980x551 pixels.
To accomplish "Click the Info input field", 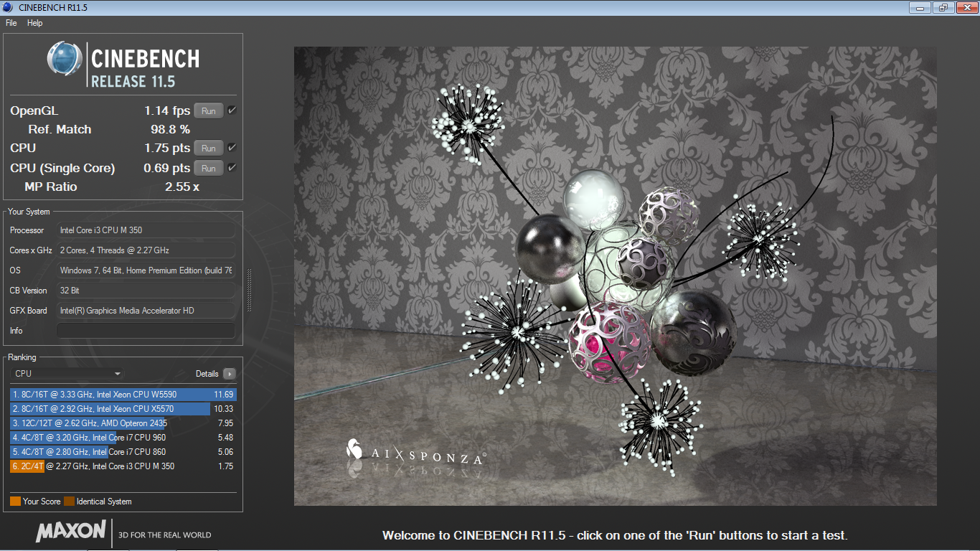I will (146, 331).
